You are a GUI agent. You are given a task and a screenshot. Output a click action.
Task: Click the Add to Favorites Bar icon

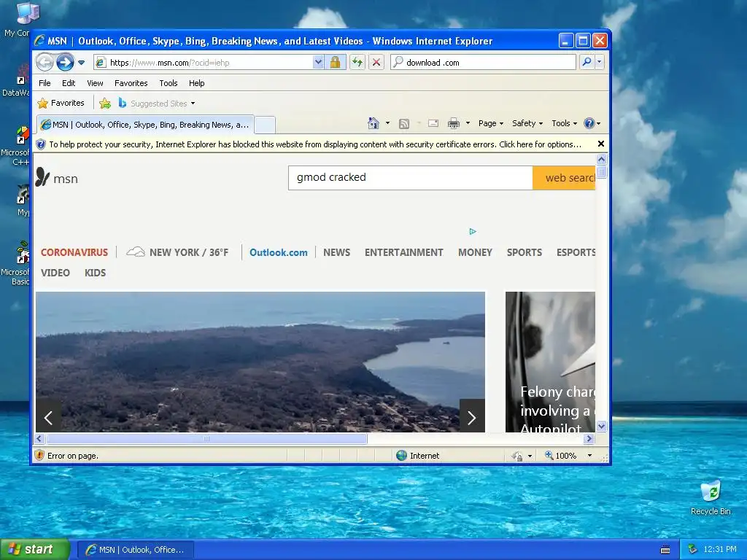point(105,103)
